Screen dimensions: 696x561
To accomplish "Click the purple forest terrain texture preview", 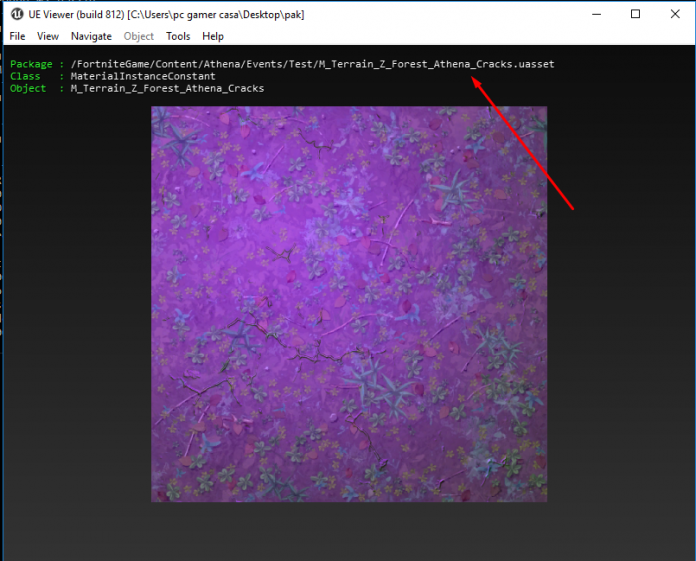I will [349, 304].
